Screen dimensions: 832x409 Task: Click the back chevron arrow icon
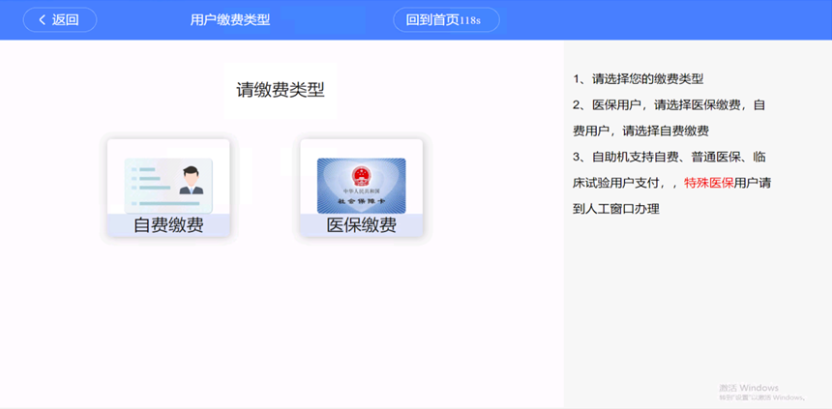(x=41, y=20)
